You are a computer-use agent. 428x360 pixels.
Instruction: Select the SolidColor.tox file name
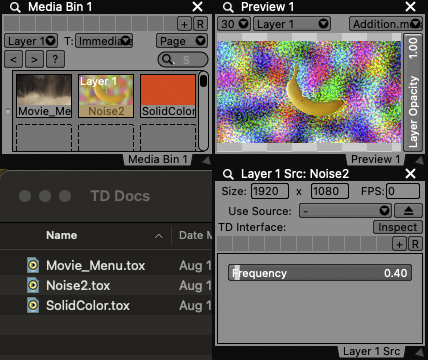[x=88, y=306]
